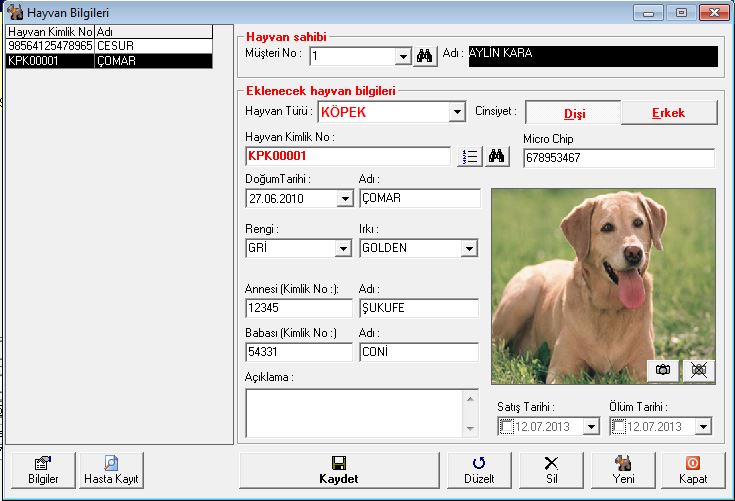Select the CESUR row in animal list
735x501 pixels.
[x=109, y=46]
